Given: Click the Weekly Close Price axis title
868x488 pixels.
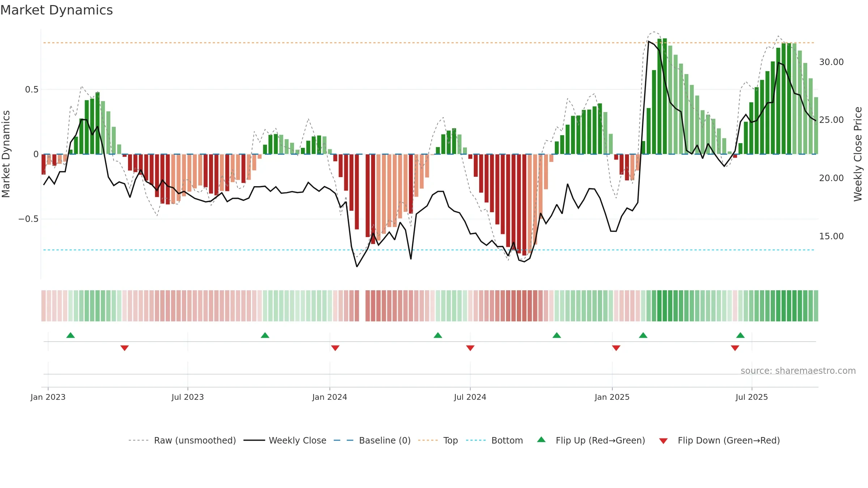Looking at the screenshot, I should 858,154.
